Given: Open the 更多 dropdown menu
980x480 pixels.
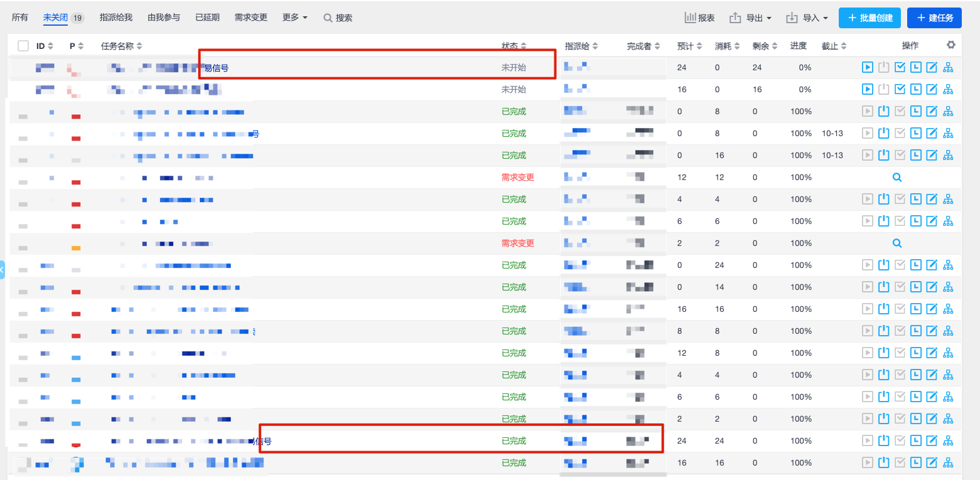Looking at the screenshot, I should (295, 18).
